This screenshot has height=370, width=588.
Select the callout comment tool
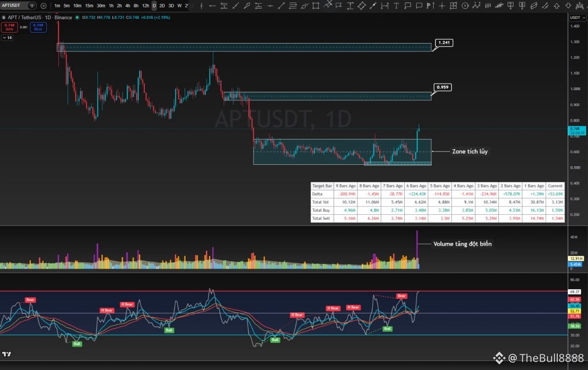[407, 6]
